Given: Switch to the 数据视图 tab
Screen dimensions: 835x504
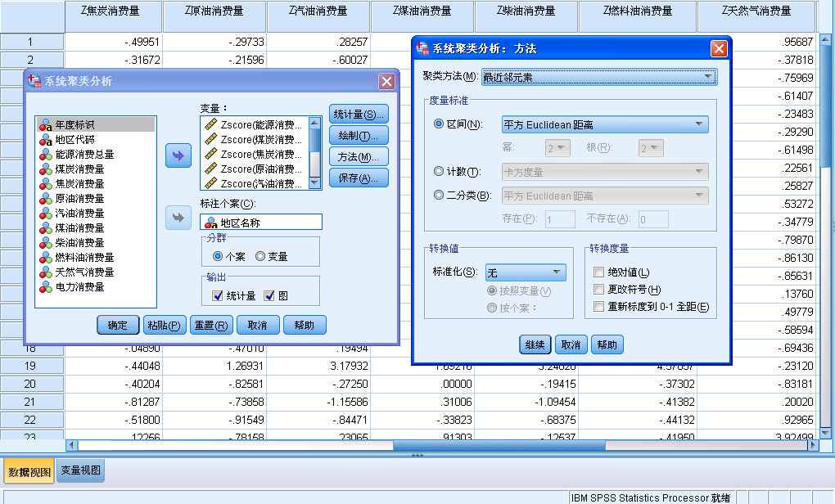Looking at the screenshot, I should point(29,471).
